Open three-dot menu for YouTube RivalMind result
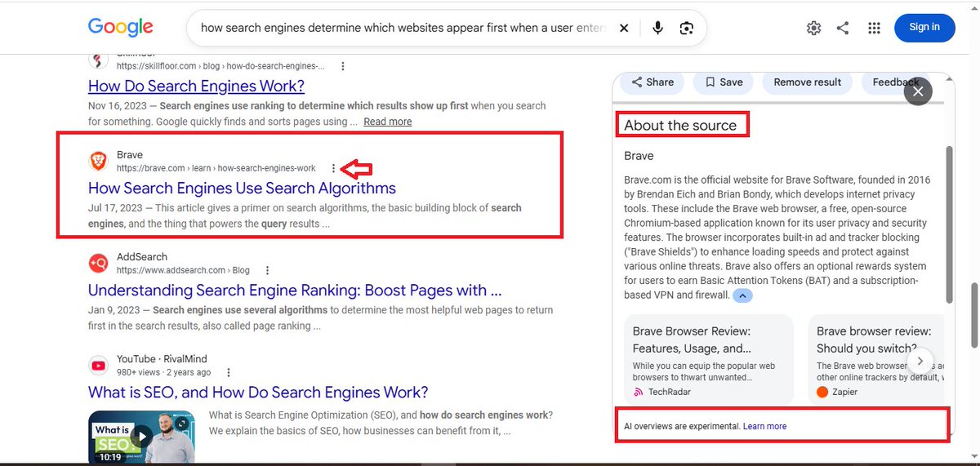This screenshot has height=466, width=980. pyautogui.click(x=229, y=372)
